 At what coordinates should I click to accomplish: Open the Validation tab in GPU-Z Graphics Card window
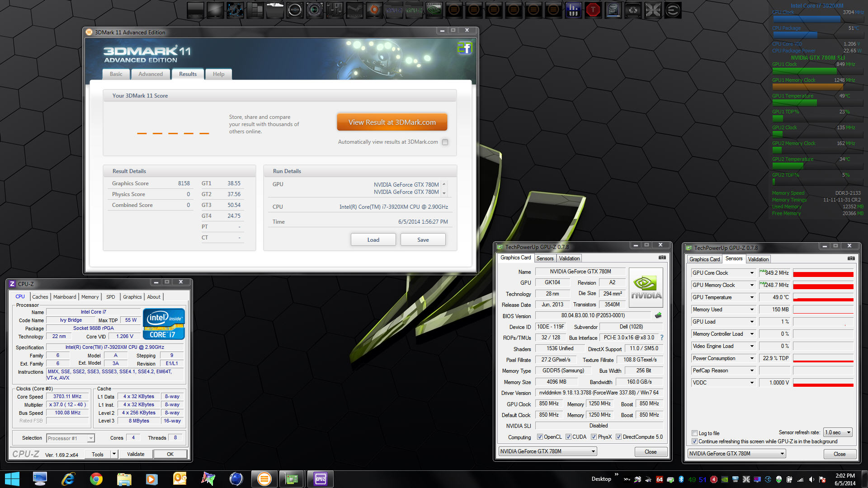point(569,258)
